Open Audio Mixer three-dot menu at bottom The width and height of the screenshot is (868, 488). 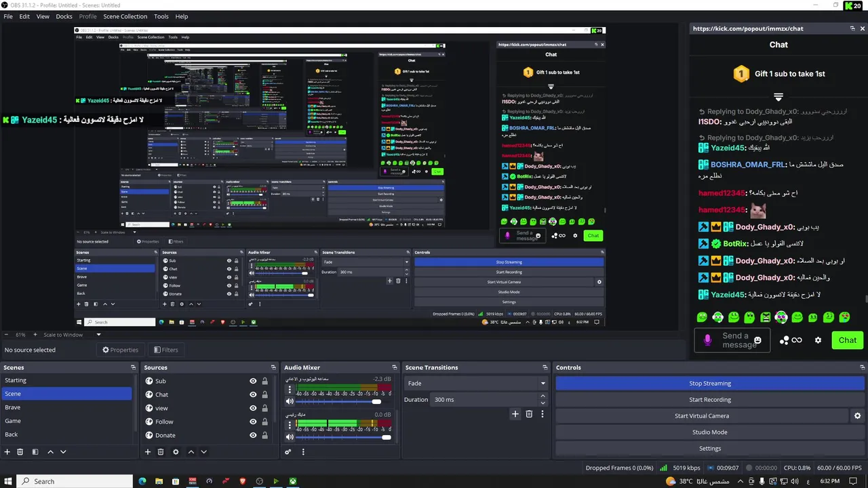[x=303, y=452]
